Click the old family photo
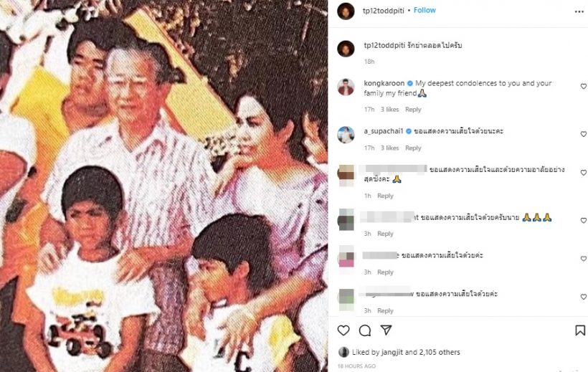The image size is (588, 372). coord(164,186)
